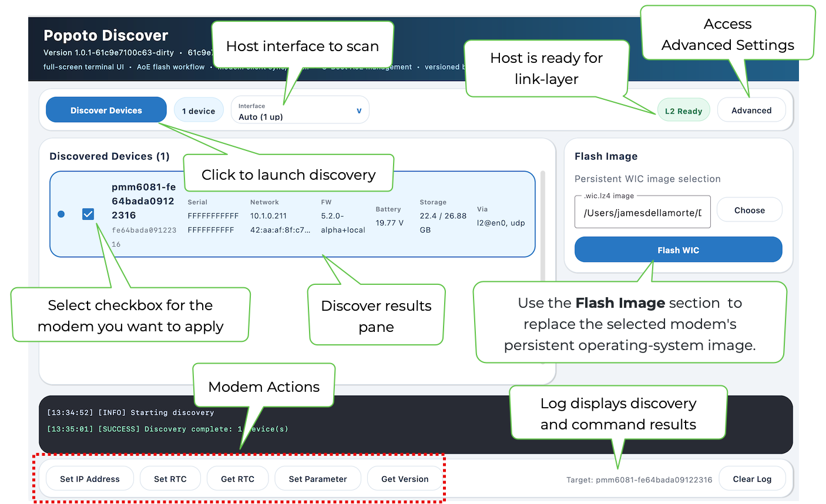Open the Interface dropdown set to Auto

click(x=300, y=110)
